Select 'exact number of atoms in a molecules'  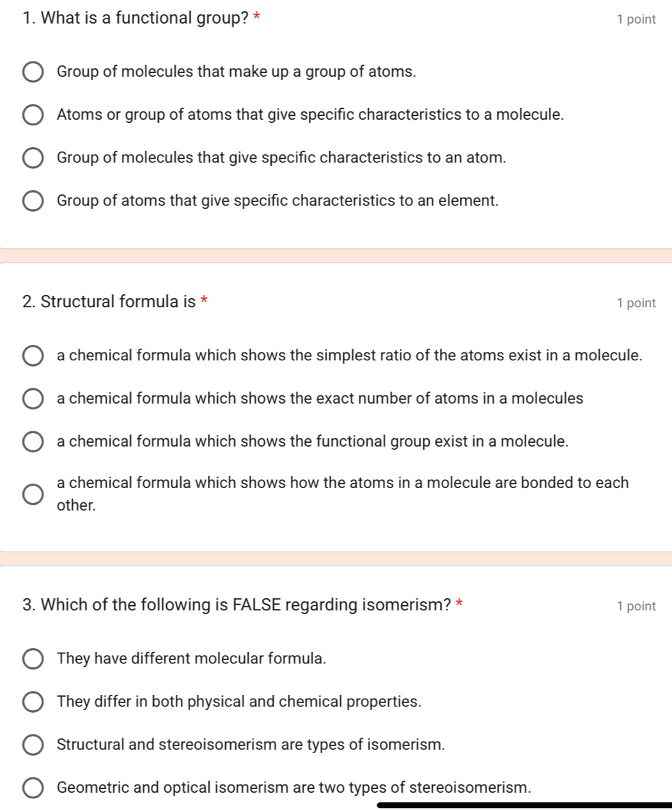(33, 399)
